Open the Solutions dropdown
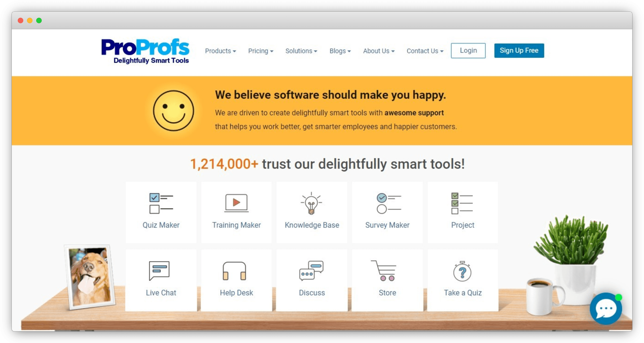The image size is (644, 343). [301, 51]
